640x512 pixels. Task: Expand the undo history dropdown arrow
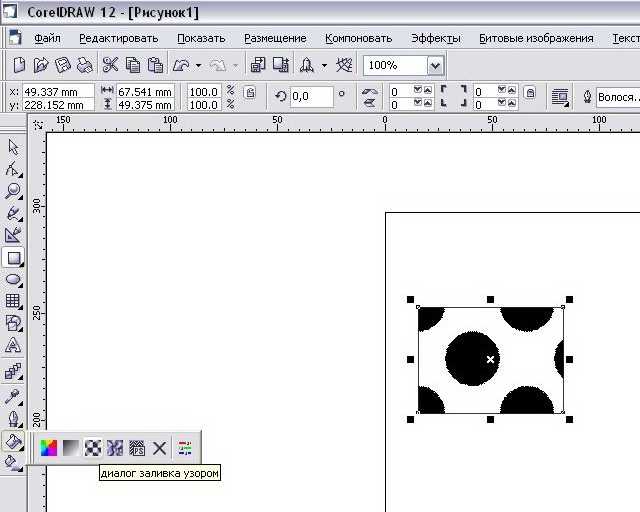pos(198,65)
